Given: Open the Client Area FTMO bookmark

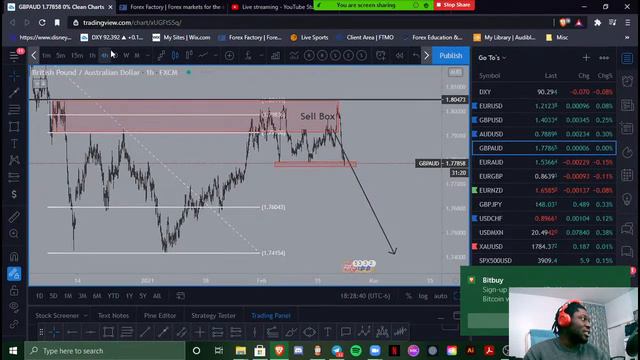Looking at the screenshot, I should (x=365, y=38).
